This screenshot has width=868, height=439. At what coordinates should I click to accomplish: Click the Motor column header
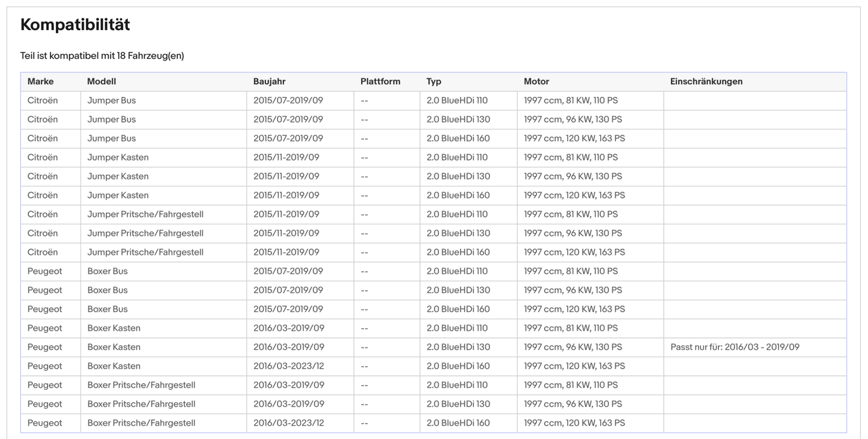pos(536,81)
